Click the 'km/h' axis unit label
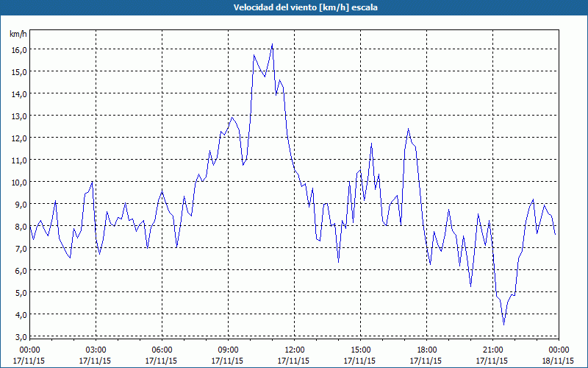This screenshot has height=368, width=588. [x=18, y=34]
